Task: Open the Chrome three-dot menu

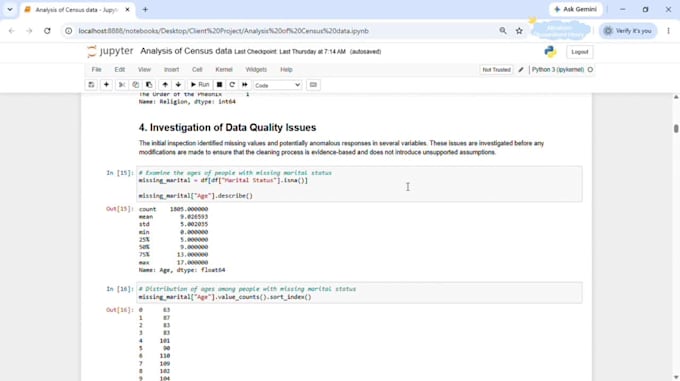Action: (668, 31)
